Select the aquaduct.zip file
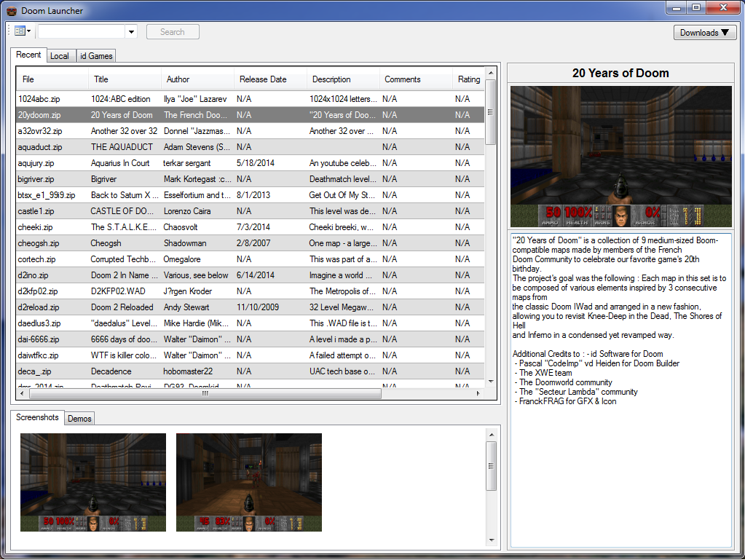Screen dimensions: 745x560 pos(40,147)
